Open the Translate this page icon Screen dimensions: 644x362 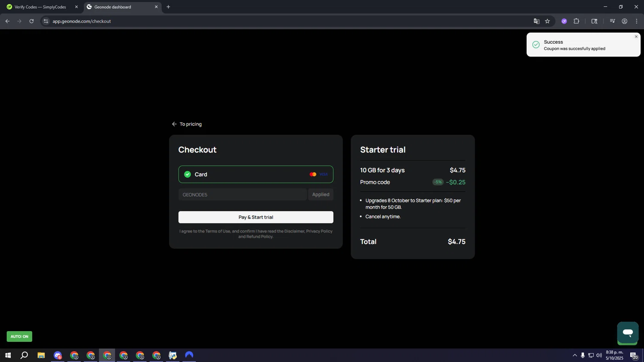click(x=536, y=21)
